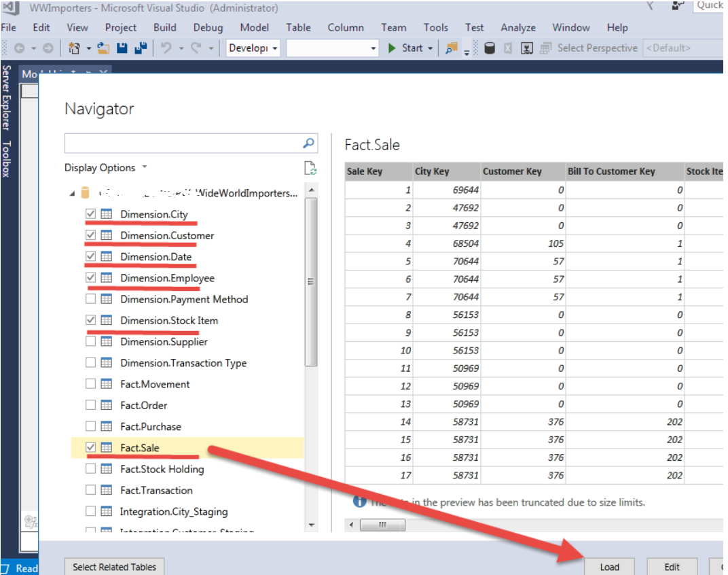Click the Navigator refresh page icon
This screenshot has height=575, width=728.
pyautogui.click(x=310, y=169)
